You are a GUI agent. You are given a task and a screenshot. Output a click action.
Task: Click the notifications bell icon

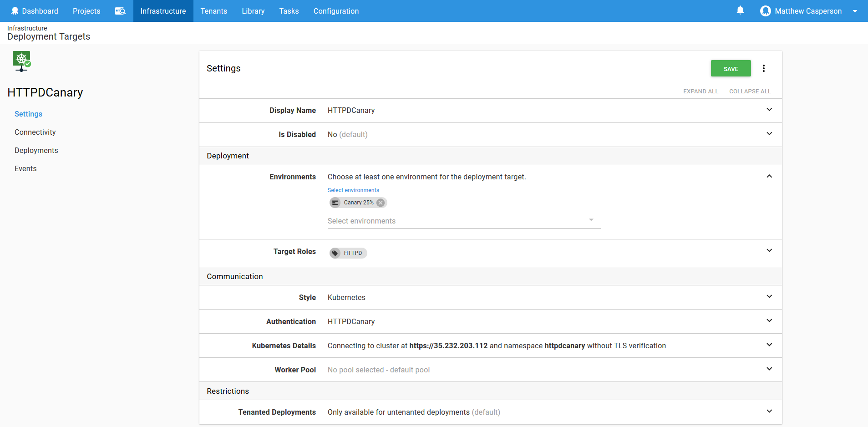coord(740,10)
